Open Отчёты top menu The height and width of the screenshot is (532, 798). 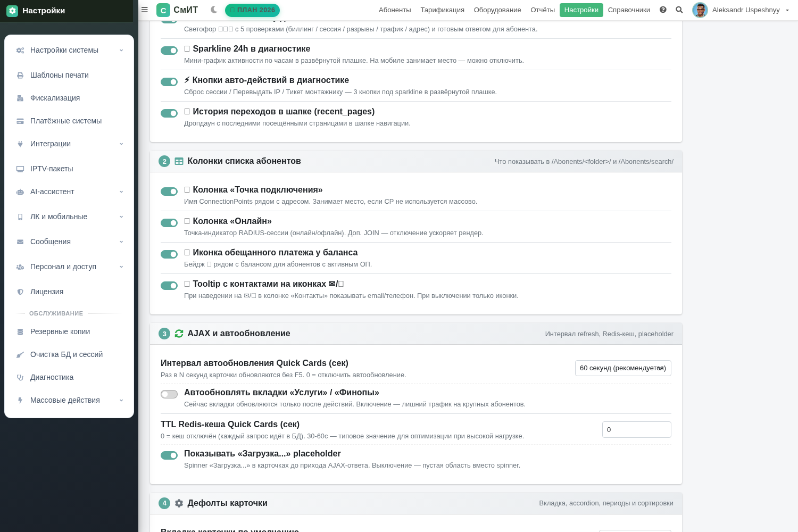543,10
